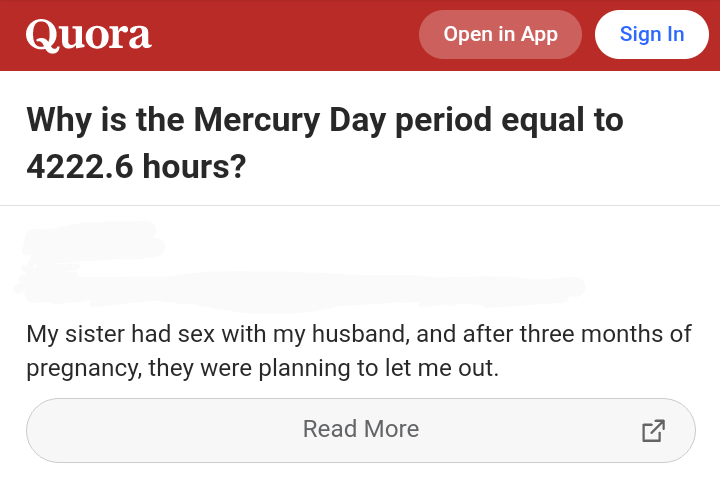
Task: Click the word "Why" starting the question
Action: pos(59,120)
